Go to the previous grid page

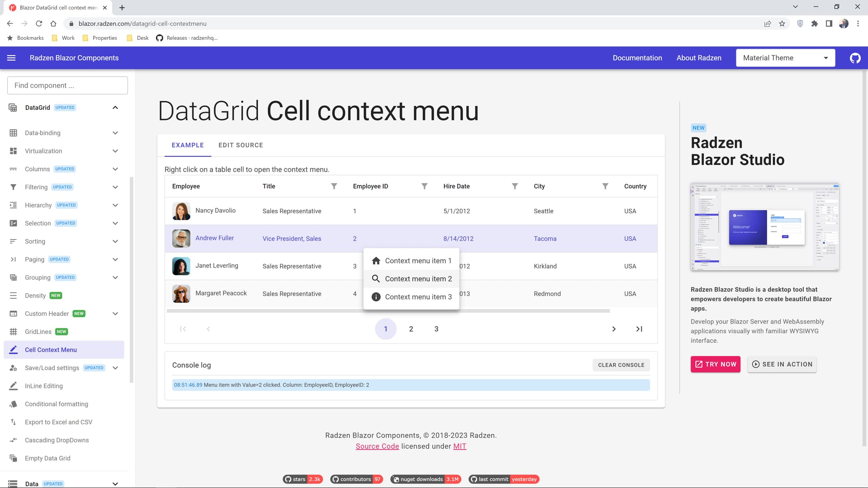pos(208,329)
